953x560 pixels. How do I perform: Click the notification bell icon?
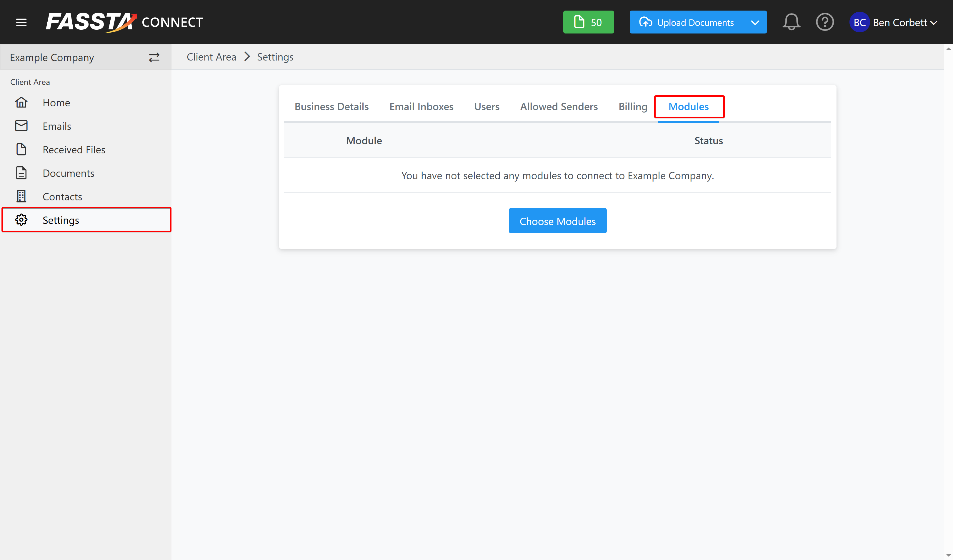[x=791, y=22]
